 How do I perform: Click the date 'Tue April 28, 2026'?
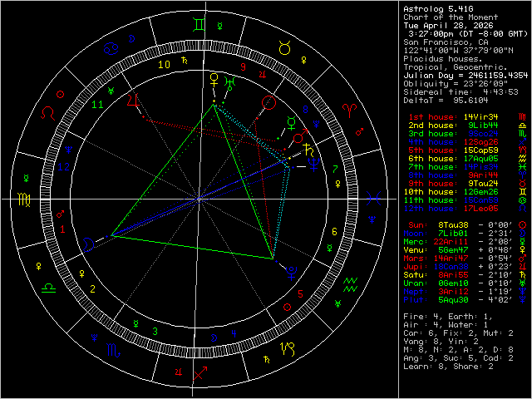click(449, 26)
